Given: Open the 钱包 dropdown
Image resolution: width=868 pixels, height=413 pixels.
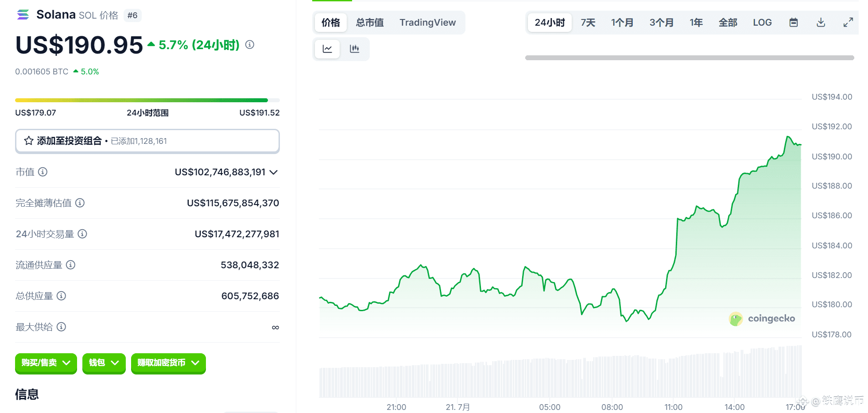Looking at the screenshot, I should click(104, 363).
